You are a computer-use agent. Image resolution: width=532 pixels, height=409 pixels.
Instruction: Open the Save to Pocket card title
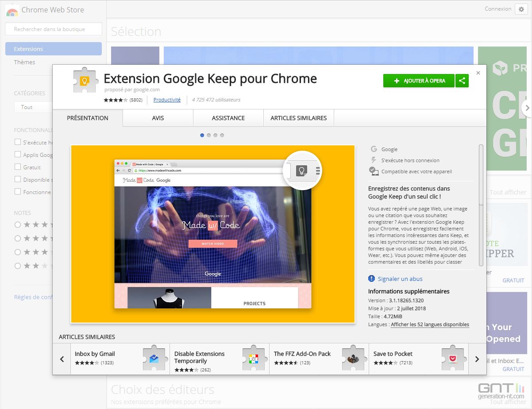[x=393, y=354]
